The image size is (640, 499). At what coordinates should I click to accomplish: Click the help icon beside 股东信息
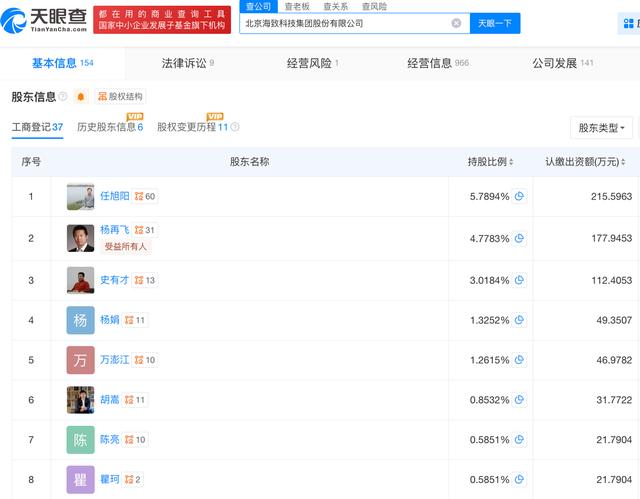[63, 97]
